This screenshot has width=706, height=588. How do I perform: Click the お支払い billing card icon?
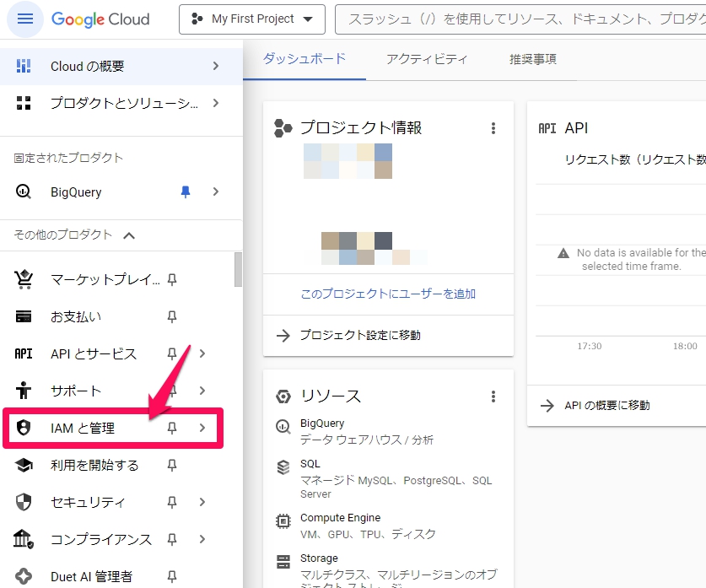pyautogui.click(x=24, y=317)
